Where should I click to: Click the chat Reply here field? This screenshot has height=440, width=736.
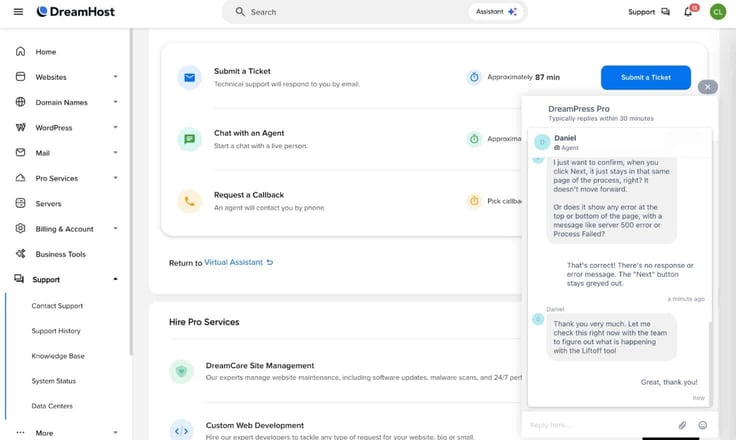click(601, 425)
